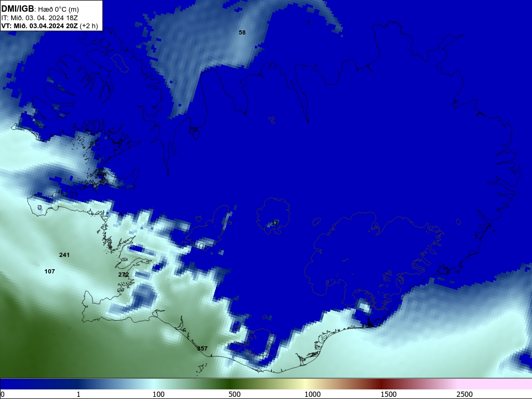Click the legend tick label 1
Image resolution: width=532 pixels, height=399 pixels.
pyautogui.click(x=78, y=394)
